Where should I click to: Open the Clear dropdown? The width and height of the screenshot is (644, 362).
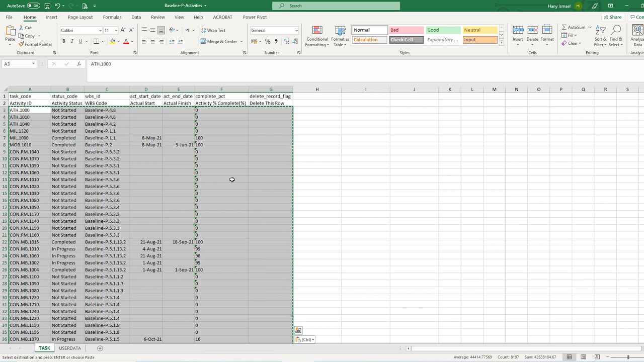[x=571, y=43]
